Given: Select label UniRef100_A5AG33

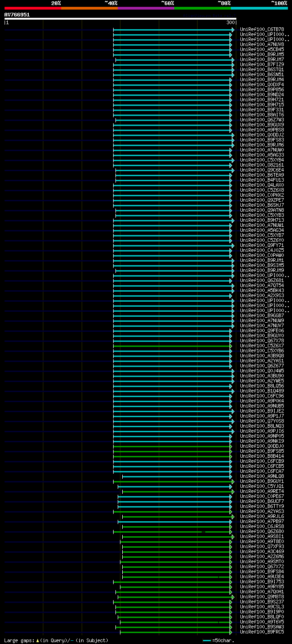Looking at the screenshot, I should pos(262,155).
